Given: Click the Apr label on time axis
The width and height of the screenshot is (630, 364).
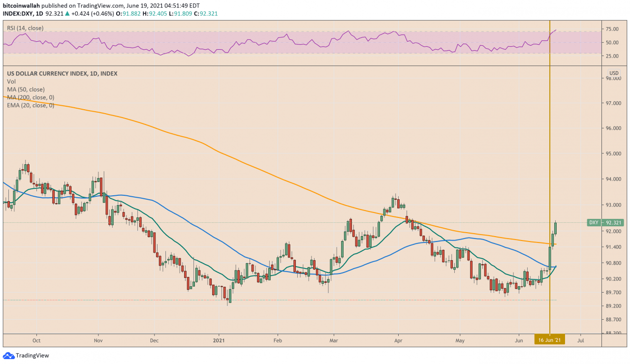Looking at the screenshot, I should (x=398, y=340).
